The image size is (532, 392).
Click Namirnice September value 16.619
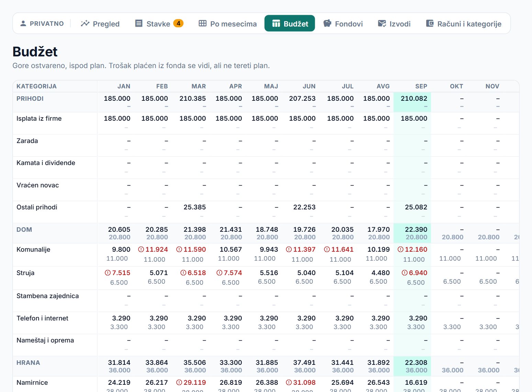point(416,383)
